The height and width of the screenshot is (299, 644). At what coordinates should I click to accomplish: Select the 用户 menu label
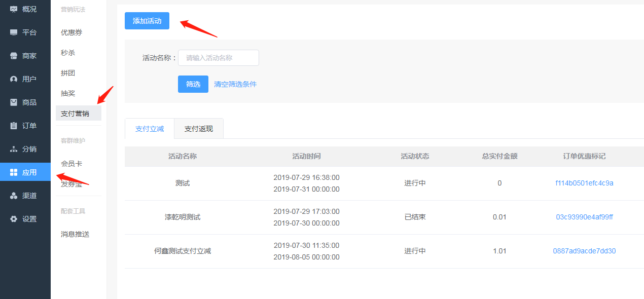(x=29, y=79)
